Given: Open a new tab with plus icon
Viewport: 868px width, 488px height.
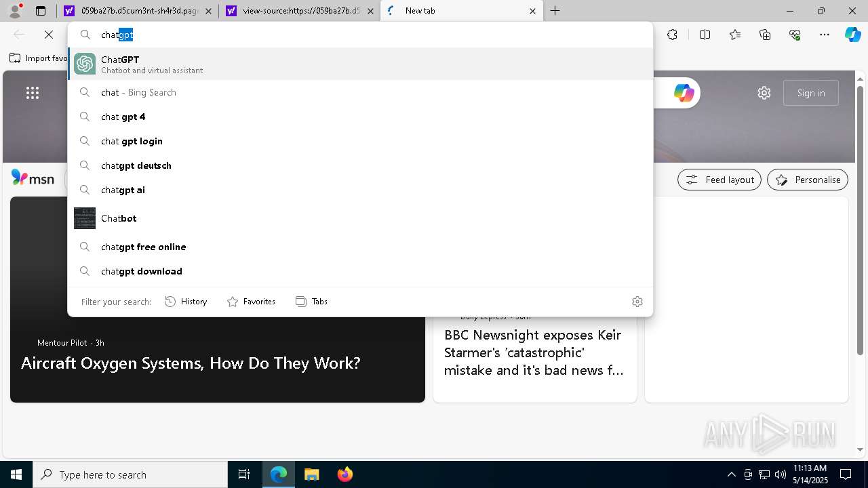Looking at the screenshot, I should pos(555,11).
